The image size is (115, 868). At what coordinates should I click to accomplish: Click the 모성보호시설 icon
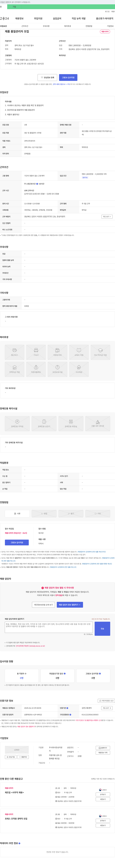point(57,369)
